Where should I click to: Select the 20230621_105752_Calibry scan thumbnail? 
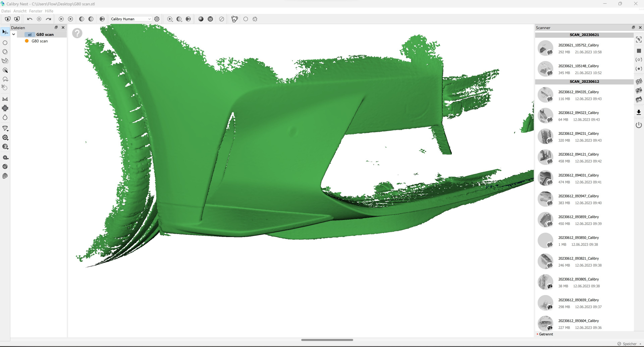click(x=545, y=48)
